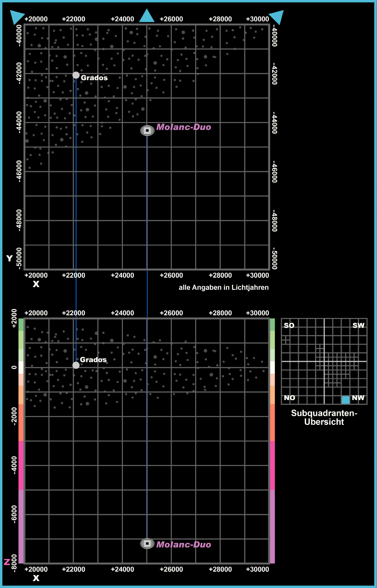
Task: Pick the top green segment on right color bar
Action: (272, 324)
